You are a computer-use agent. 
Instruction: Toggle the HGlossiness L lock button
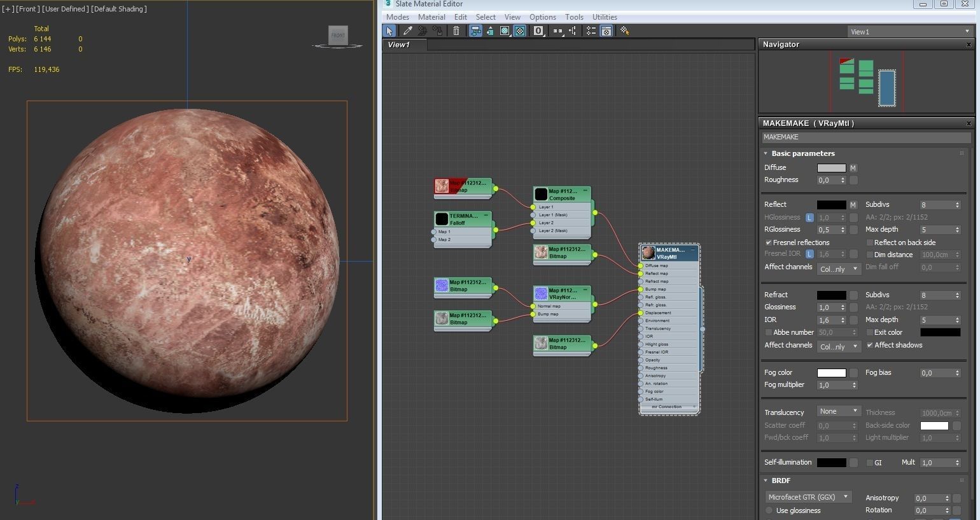tap(809, 218)
